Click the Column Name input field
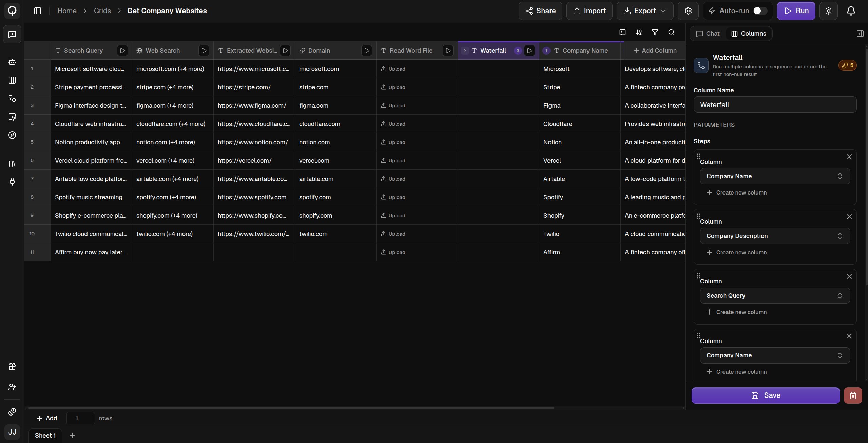The image size is (868, 443). click(x=775, y=105)
